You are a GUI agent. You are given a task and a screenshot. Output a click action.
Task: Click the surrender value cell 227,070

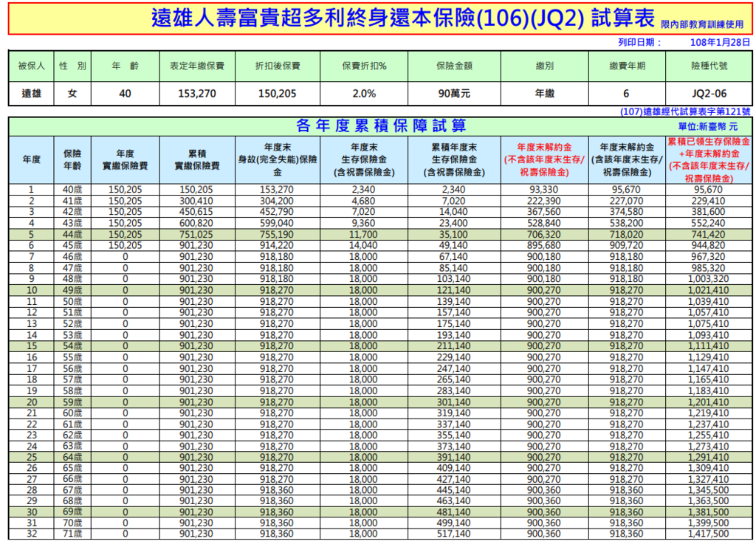click(626, 201)
